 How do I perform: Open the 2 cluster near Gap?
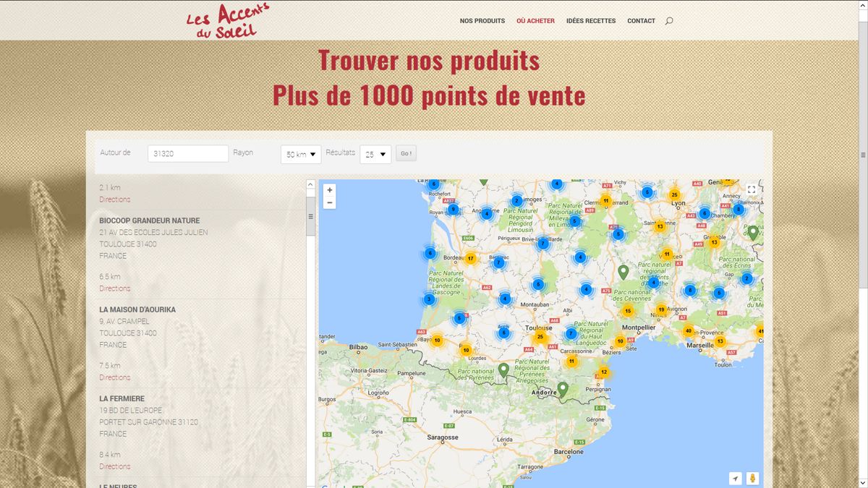pos(746,278)
